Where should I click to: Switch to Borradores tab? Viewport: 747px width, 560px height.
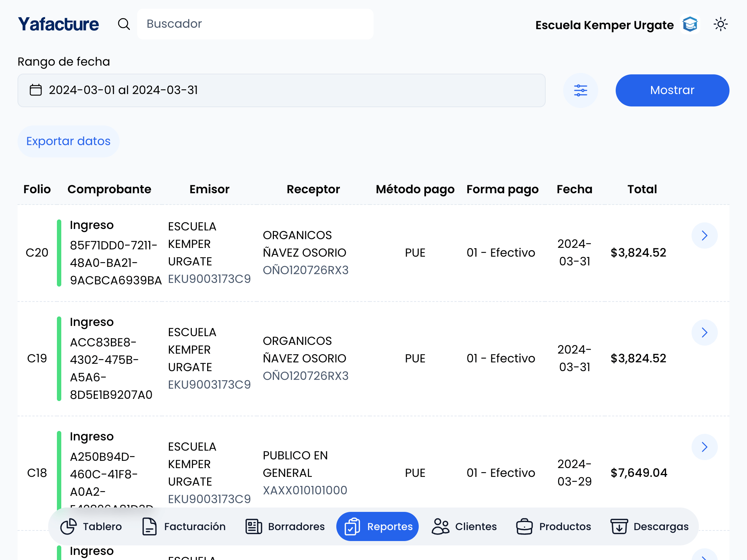pos(285,526)
